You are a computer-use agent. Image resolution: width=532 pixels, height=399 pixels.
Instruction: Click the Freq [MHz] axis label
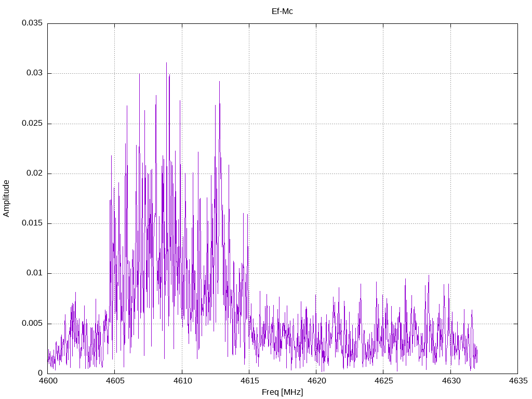(282, 392)
